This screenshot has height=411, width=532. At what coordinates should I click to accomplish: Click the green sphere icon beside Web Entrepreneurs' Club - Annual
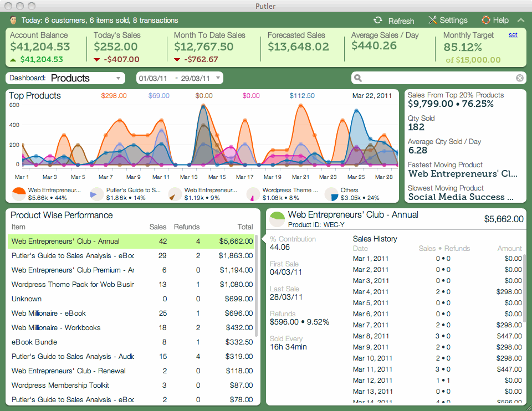277,218
